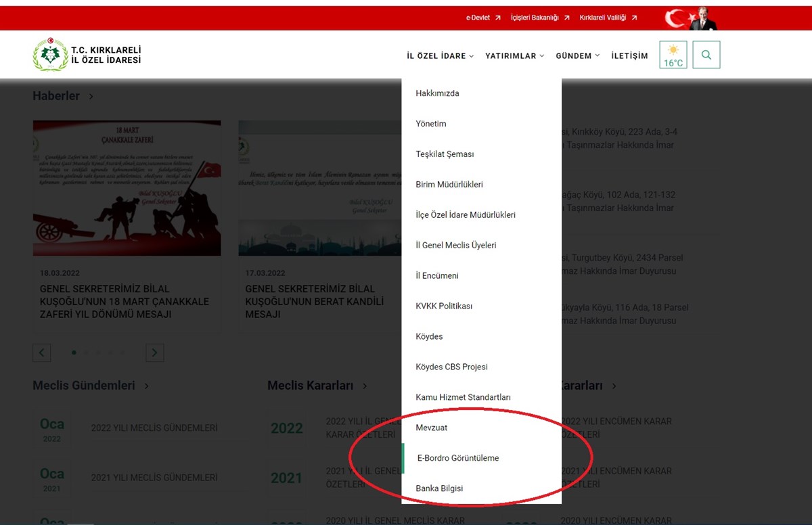Open the Meclis Gündemleri section link

tap(91, 386)
